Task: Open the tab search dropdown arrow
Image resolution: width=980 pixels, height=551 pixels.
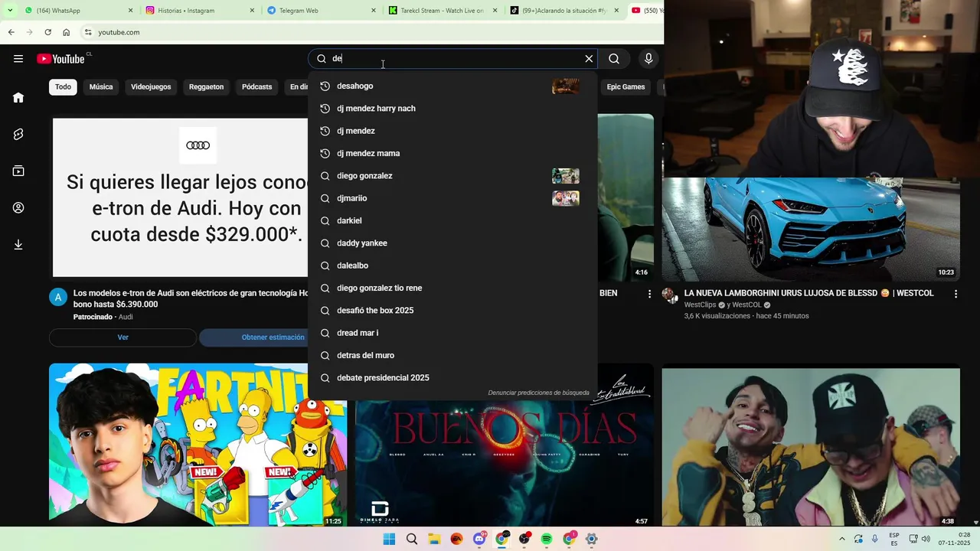Action: pyautogui.click(x=9, y=10)
